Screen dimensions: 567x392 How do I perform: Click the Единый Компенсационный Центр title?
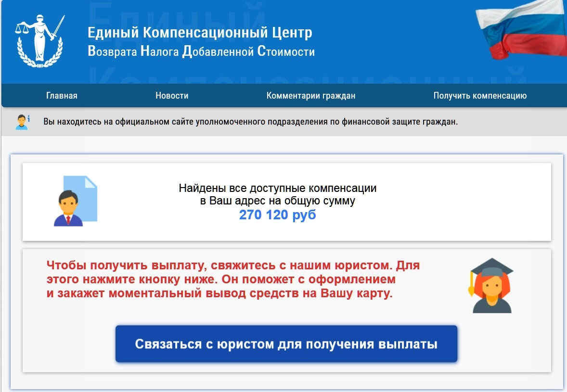200,33
